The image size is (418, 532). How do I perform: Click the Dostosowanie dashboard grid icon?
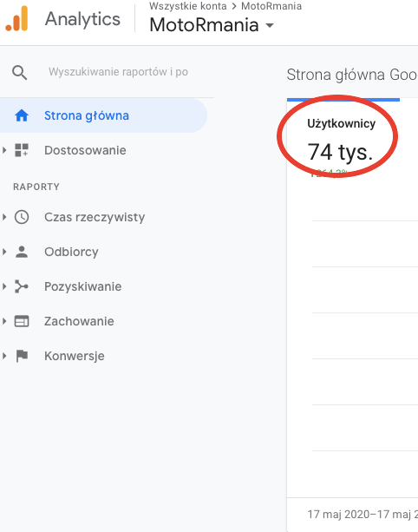pos(22,150)
